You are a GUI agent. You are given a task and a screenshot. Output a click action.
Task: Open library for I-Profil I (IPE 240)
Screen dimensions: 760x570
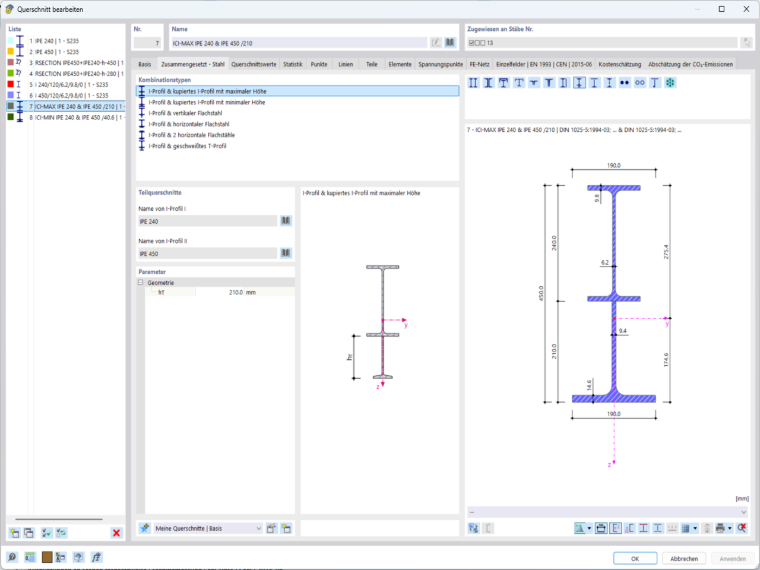coord(286,221)
